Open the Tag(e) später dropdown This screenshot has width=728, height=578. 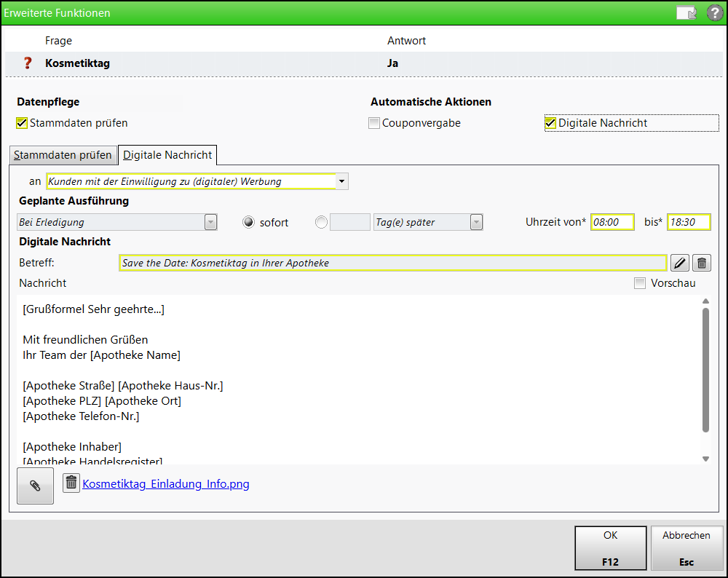[476, 223]
